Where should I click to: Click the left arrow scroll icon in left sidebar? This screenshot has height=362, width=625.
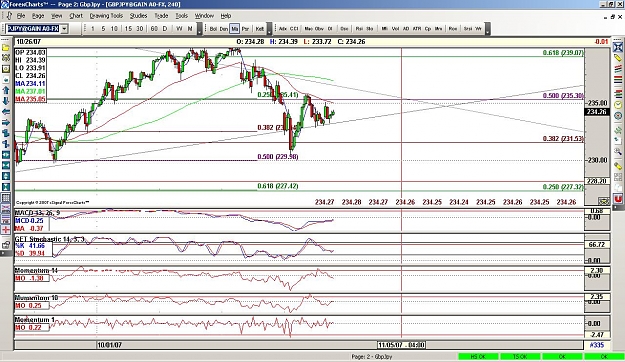pos(6,112)
